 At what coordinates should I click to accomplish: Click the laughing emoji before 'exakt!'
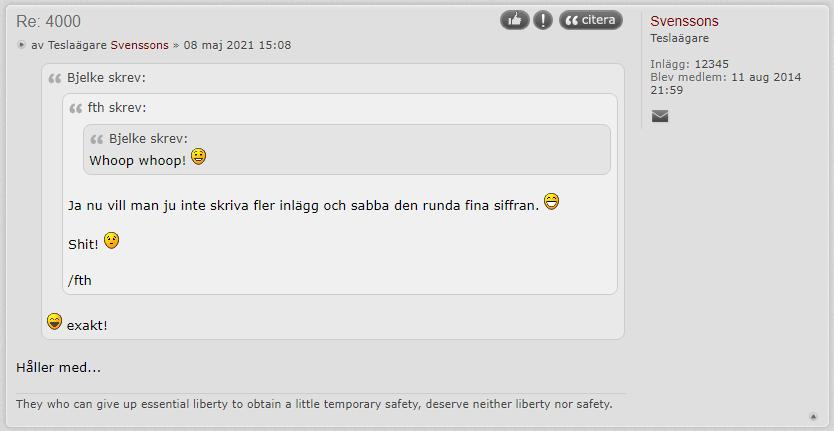tap(54, 321)
